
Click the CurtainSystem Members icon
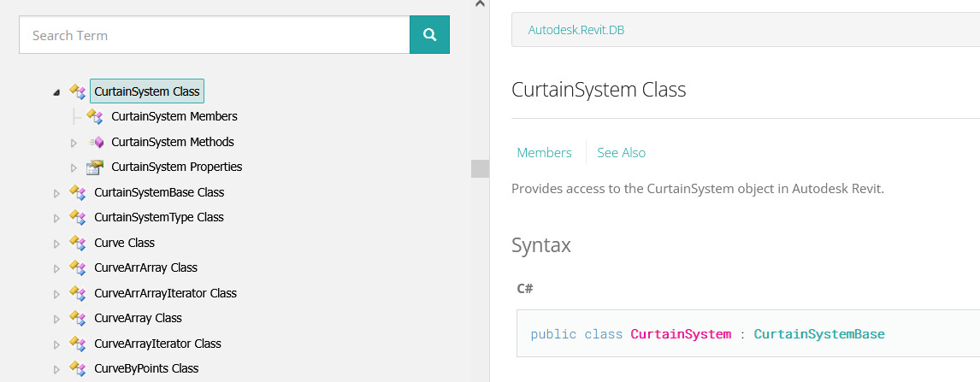pyautogui.click(x=94, y=116)
